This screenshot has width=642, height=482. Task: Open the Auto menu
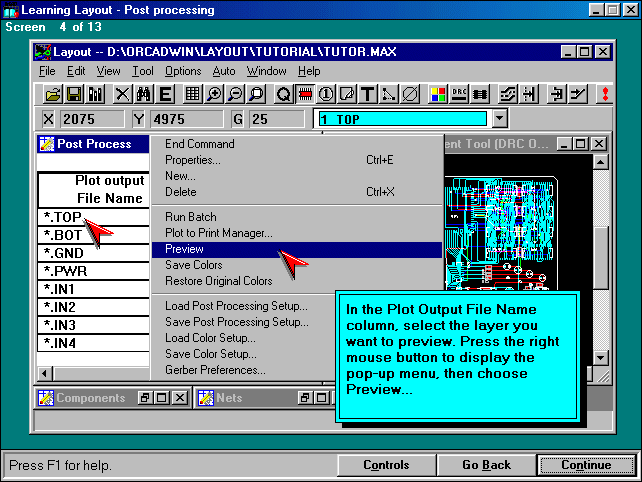(224, 71)
